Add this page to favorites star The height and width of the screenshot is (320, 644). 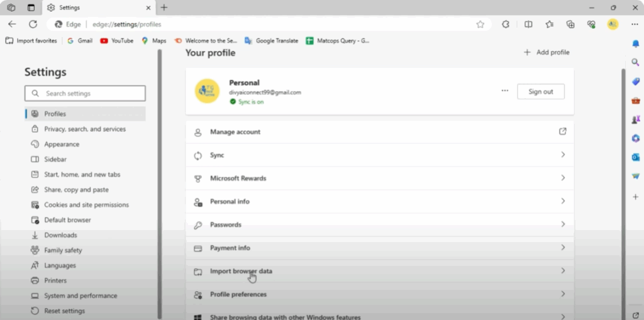point(480,25)
